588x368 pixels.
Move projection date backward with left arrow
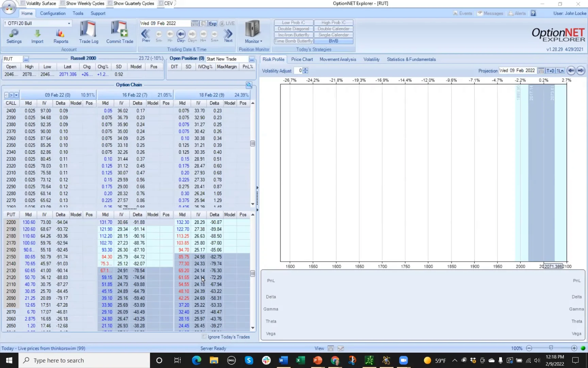click(571, 71)
